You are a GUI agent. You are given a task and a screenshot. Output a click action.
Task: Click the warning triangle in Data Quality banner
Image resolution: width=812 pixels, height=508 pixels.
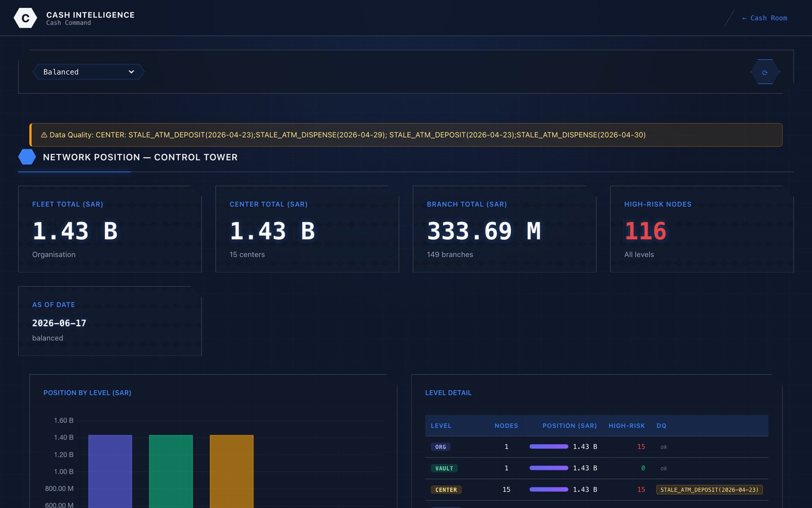point(44,135)
